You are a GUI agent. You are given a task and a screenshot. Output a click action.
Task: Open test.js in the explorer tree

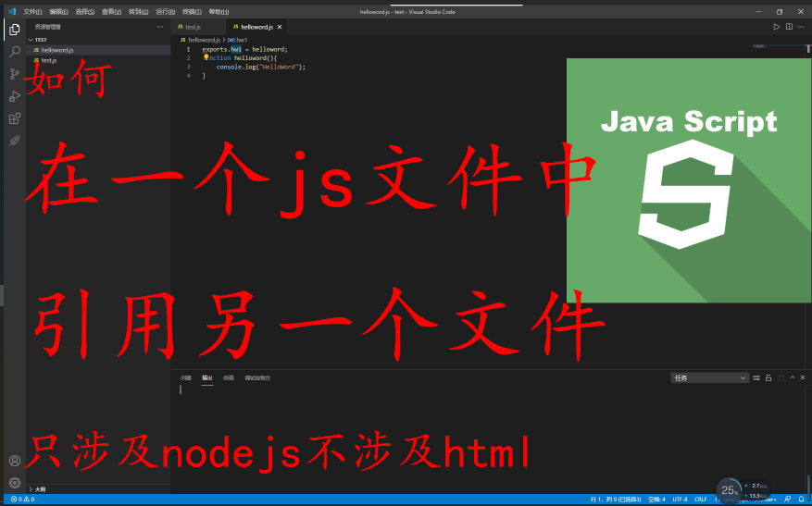coord(98,60)
